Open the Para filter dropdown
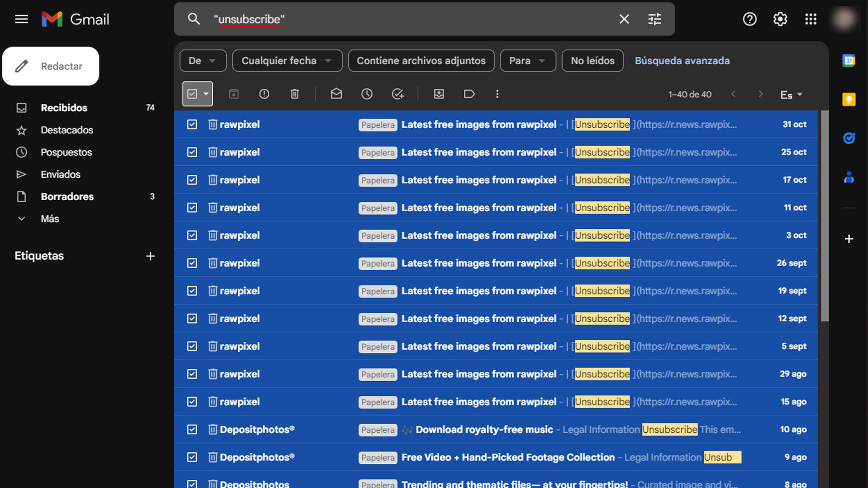This screenshot has width=868, height=488. coord(528,61)
